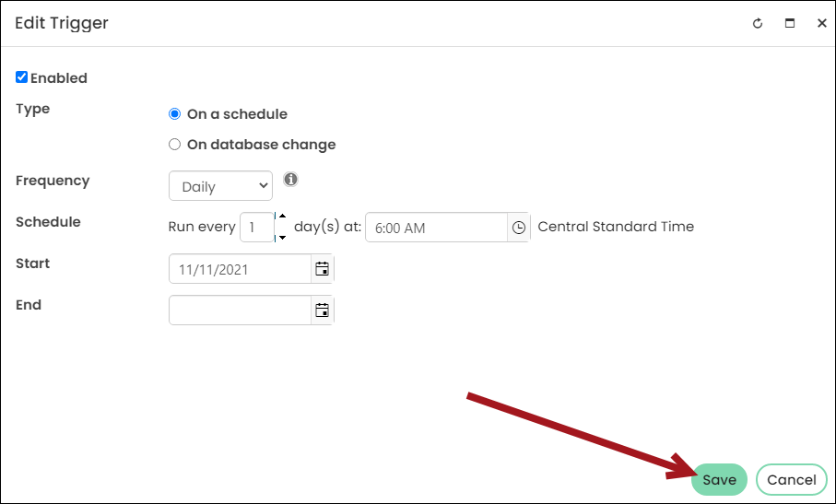Uncheck the Enabled checkbox
The height and width of the screenshot is (504, 836).
21,77
